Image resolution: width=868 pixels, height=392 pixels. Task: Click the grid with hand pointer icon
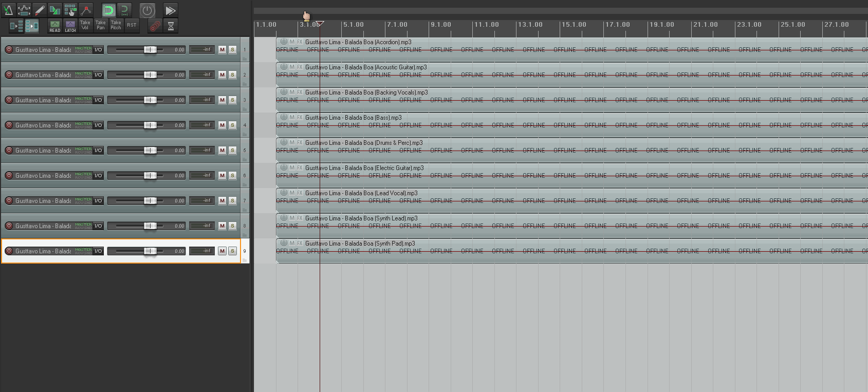coord(70,10)
